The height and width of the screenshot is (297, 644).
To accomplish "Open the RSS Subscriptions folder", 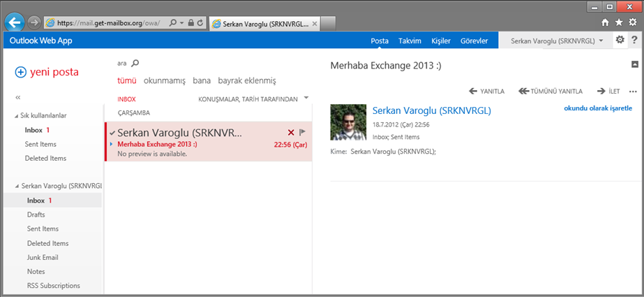I will [54, 285].
